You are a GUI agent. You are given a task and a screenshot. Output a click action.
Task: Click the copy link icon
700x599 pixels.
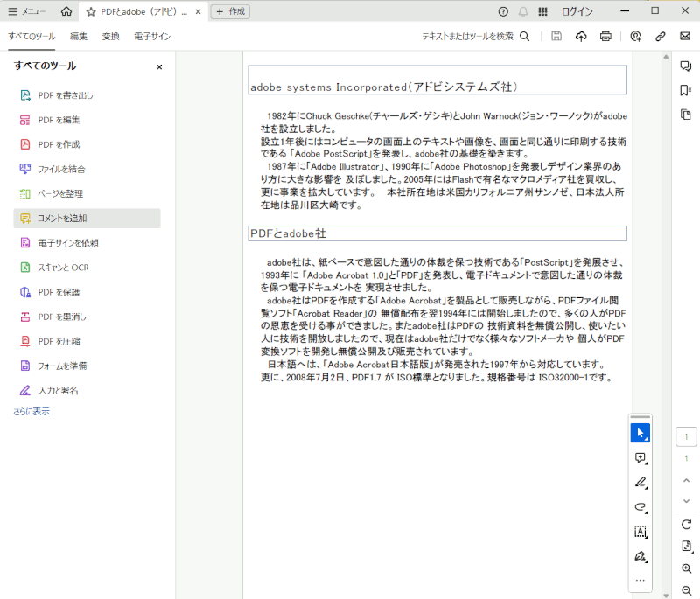point(661,37)
